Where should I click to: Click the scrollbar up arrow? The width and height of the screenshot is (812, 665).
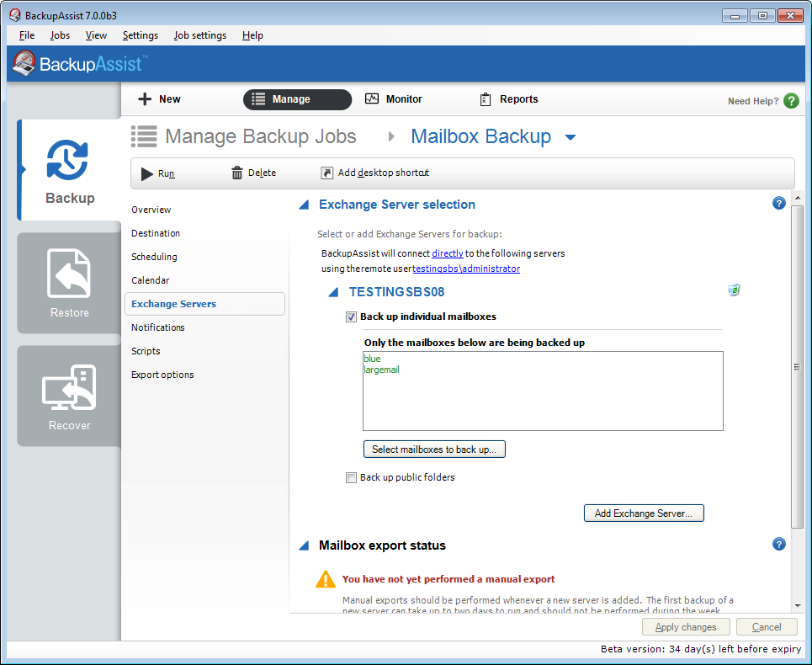click(x=798, y=199)
